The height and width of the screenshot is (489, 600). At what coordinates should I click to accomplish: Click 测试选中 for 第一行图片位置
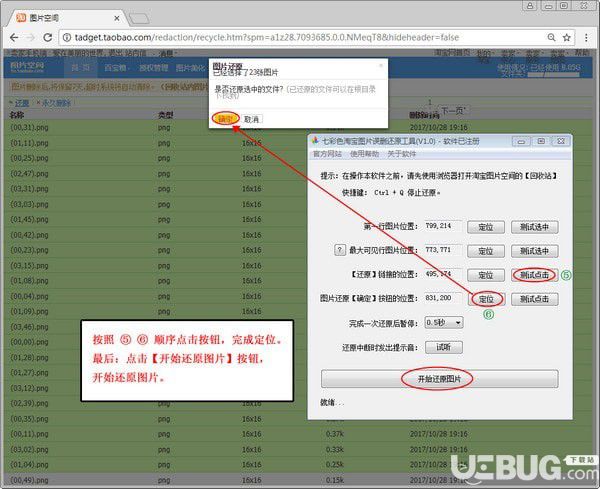coord(535,227)
